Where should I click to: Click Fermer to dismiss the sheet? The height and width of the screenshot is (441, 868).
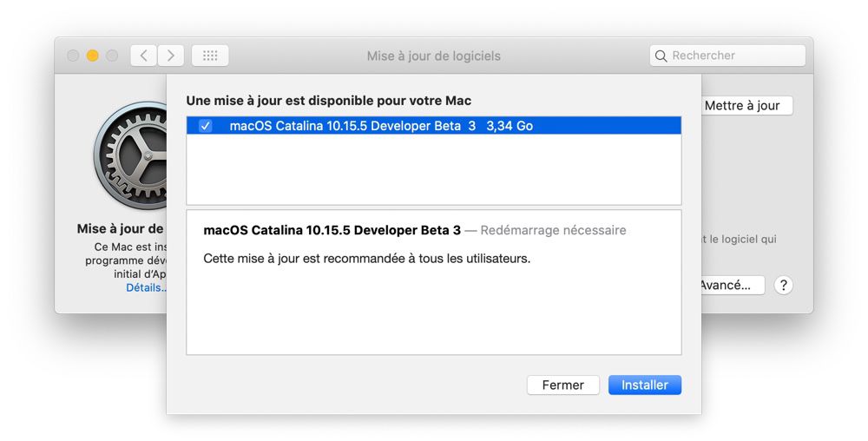(x=563, y=385)
